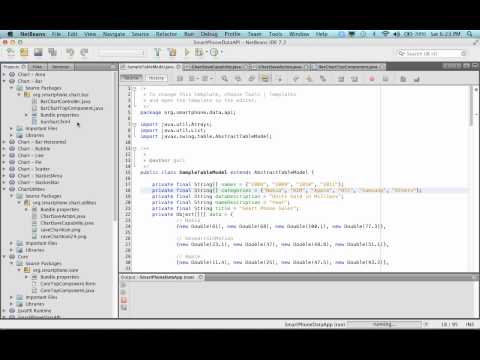This screenshot has width=480, height=360.
Task: Click the red record macro icon
Action: [372, 79]
